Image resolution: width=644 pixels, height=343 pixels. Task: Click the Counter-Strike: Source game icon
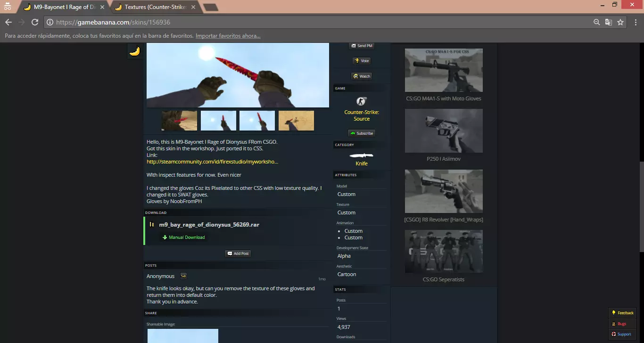pyautogui.click(x=362, y=101)
